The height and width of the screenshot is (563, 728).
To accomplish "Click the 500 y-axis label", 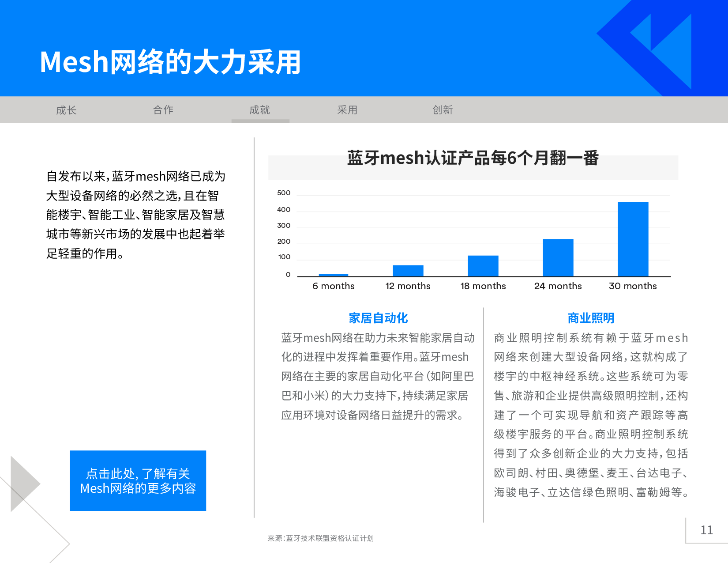I will tap(284, 193).
